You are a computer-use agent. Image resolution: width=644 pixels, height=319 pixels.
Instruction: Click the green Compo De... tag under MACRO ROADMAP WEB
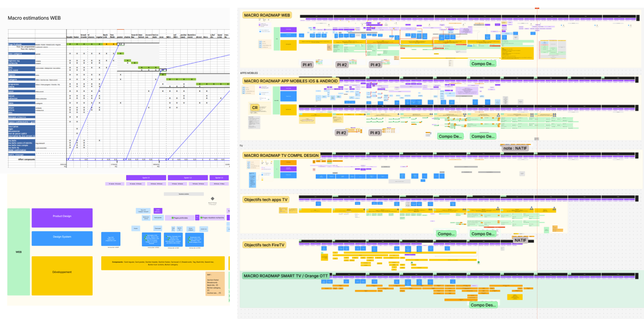pos(483,64)
